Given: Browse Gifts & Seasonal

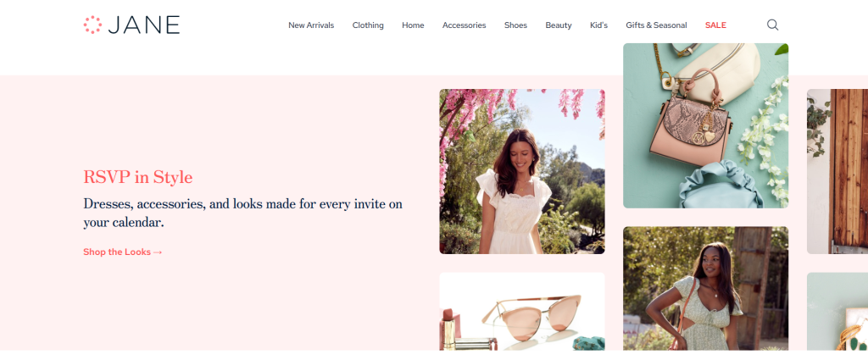Looking at the screenshot, I should pyautogui.click(x=656, y=25).
